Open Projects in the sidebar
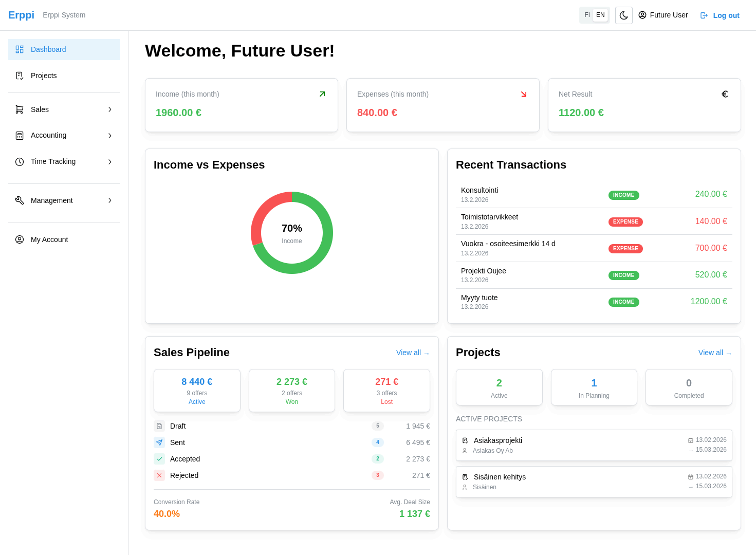This screenshot has width=756, height=555. pyautogui.click(x=64, y=76)
